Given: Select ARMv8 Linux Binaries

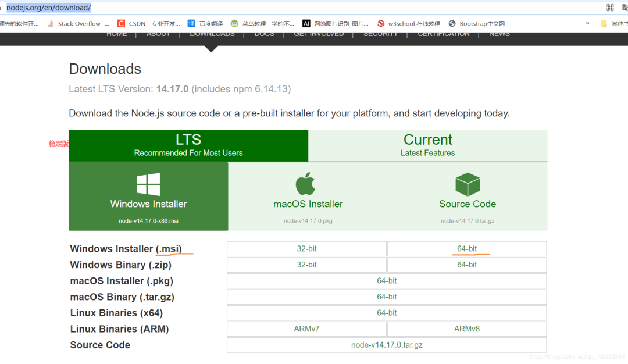Looking at the screenshot, I should [x=466, y=329].
